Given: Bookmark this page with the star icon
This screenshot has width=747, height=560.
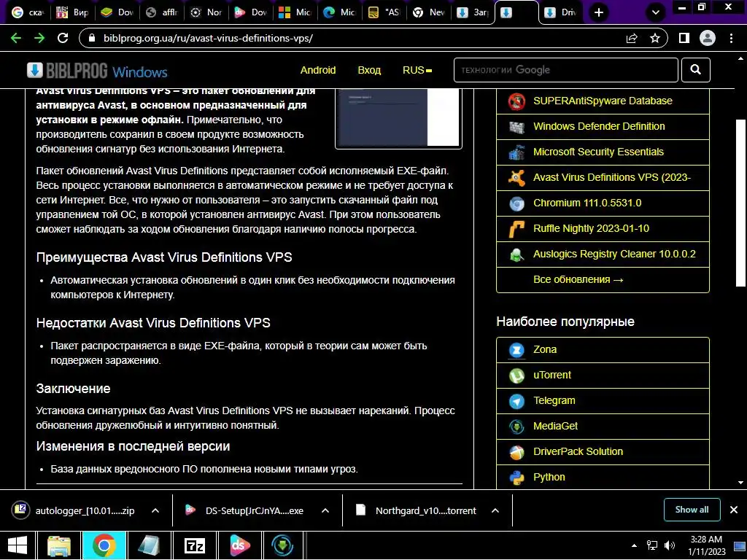Looking at the screenshot, I should pyautogui.click(x=655, y=38).
